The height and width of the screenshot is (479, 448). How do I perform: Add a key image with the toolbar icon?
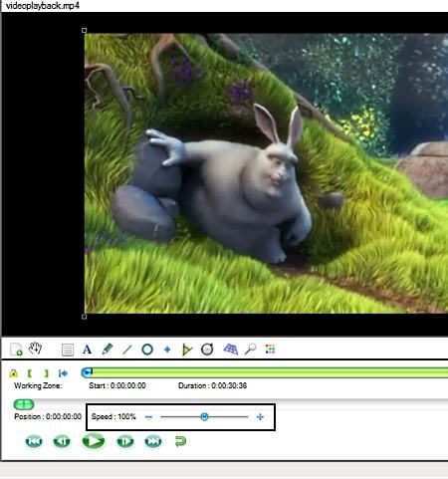tap(16, 350)
